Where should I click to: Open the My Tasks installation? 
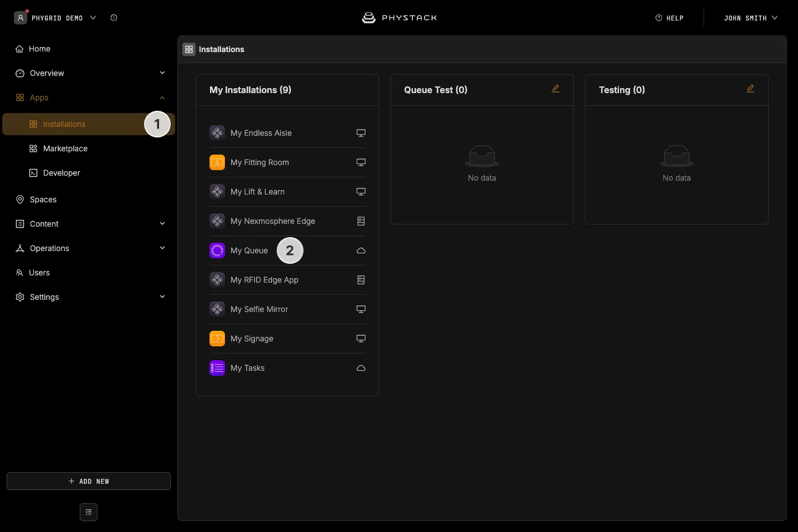288,368
